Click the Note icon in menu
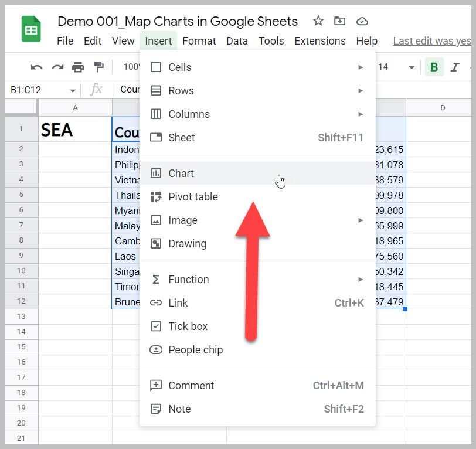Screen dimensions: 476x449 coord(156,409)
